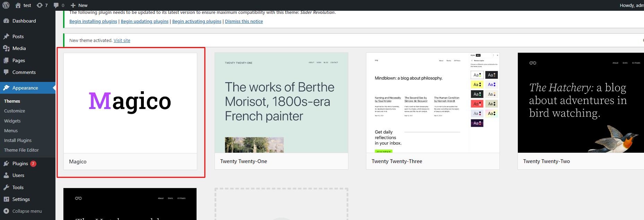The image size is (644, 220).
Task: Open the test site name link
Action: [27, 5]
